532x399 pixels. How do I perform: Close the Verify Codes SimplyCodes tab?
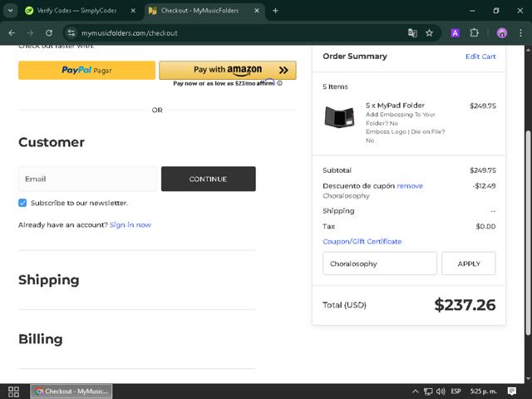pyautogui.click(x=133, y=11)
